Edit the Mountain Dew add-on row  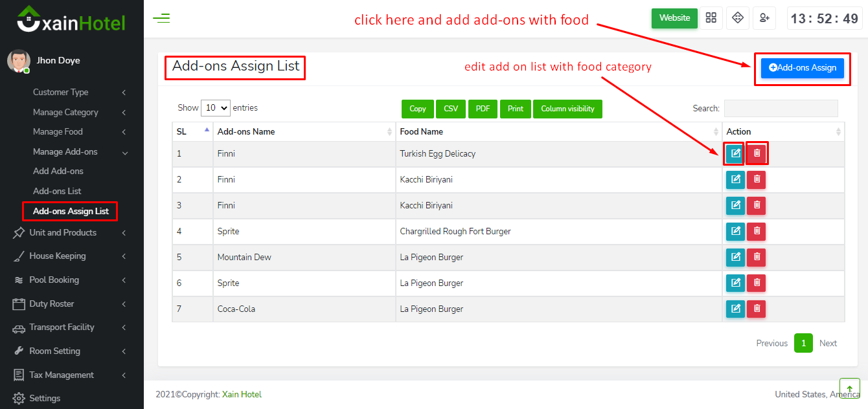(735, 258)
